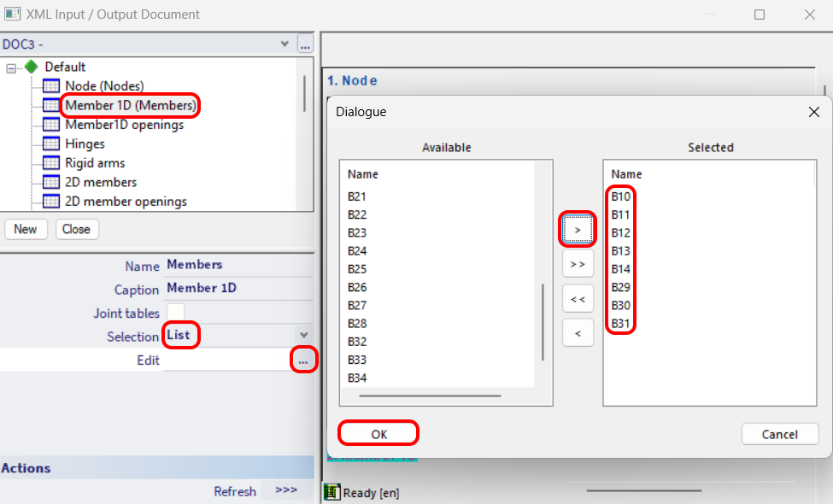Click the table icon beside Member 1D (Members)
The image size is (833, 504).
[x=51, y=105]
